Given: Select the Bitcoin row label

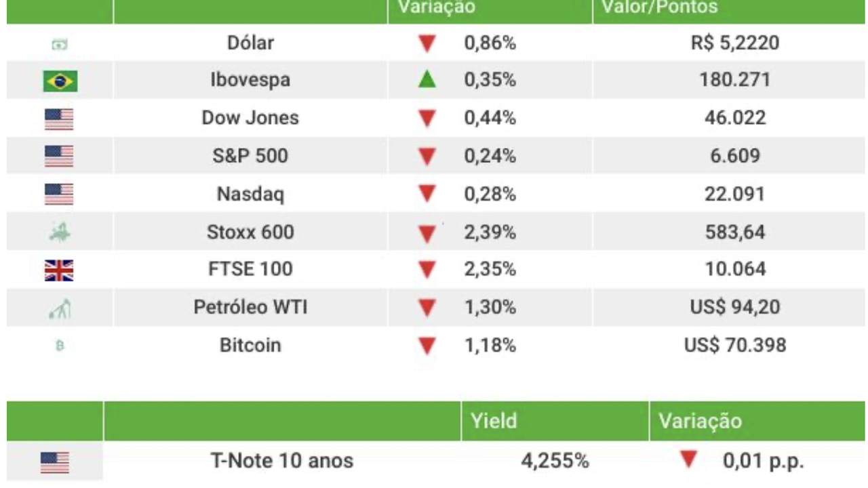Looking at the screenshot, I should pos(250,345).
